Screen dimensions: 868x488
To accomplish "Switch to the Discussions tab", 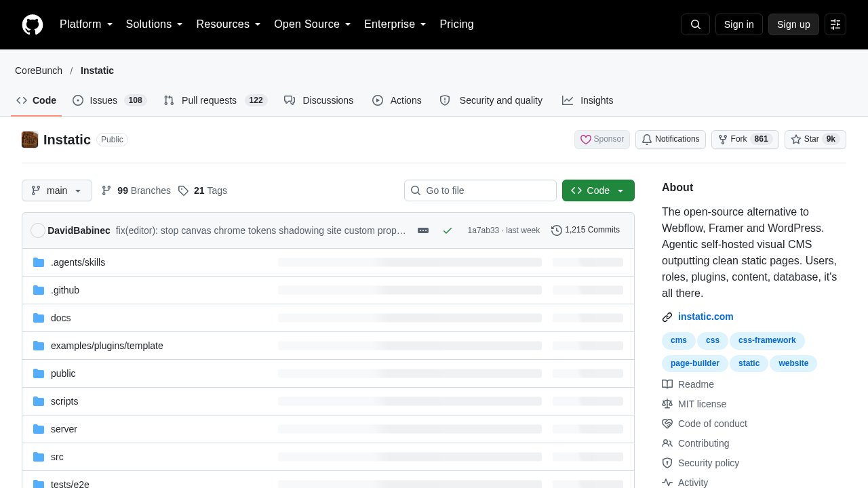I will point(319,100).
